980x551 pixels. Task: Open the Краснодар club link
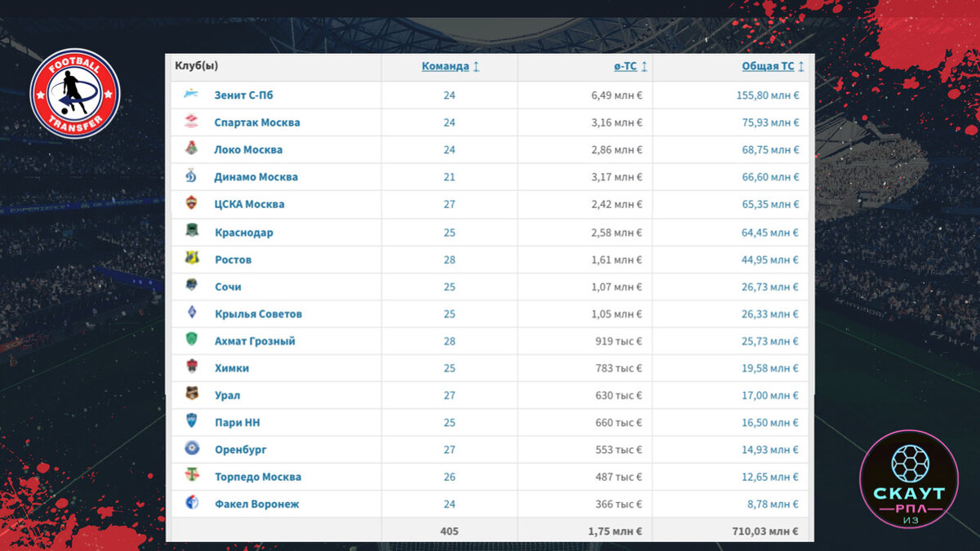(243, 232)
